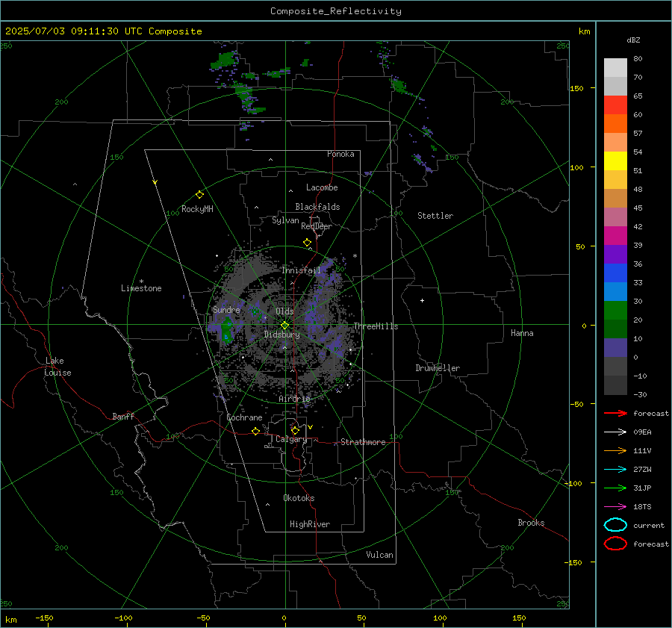Click the red forecast arrow in legend

(x=615, y=413)
